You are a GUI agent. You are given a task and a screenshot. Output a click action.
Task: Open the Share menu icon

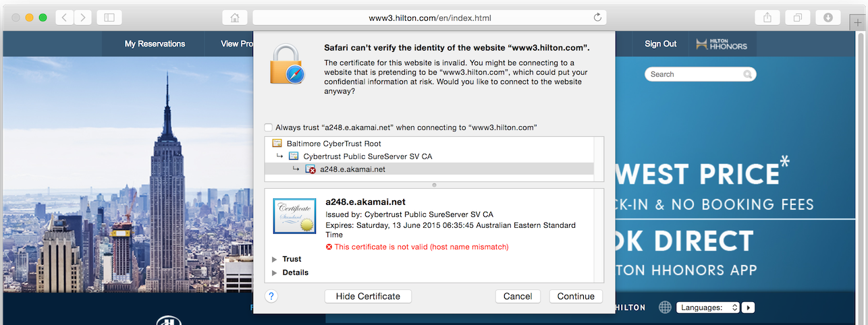click(767, 18)
